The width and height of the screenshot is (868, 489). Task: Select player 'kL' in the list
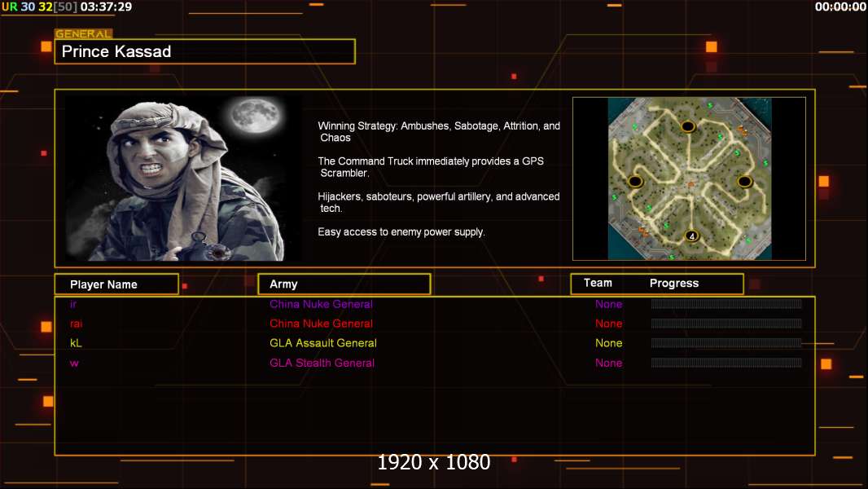(x=76, y=343)
